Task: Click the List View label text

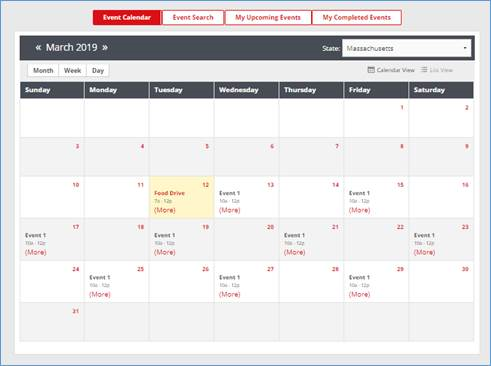Action: pyautogui.click(x=441, y=70)
